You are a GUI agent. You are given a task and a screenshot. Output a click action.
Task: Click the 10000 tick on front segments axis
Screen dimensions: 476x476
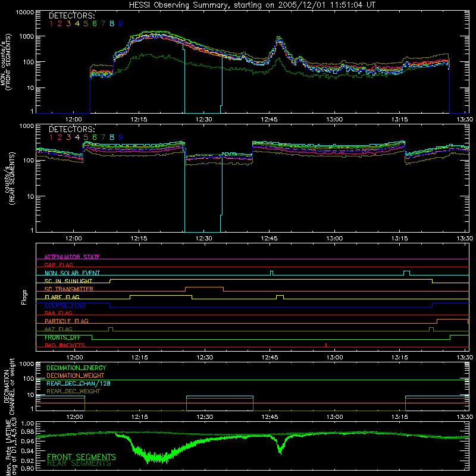click(x=25, y=12)
